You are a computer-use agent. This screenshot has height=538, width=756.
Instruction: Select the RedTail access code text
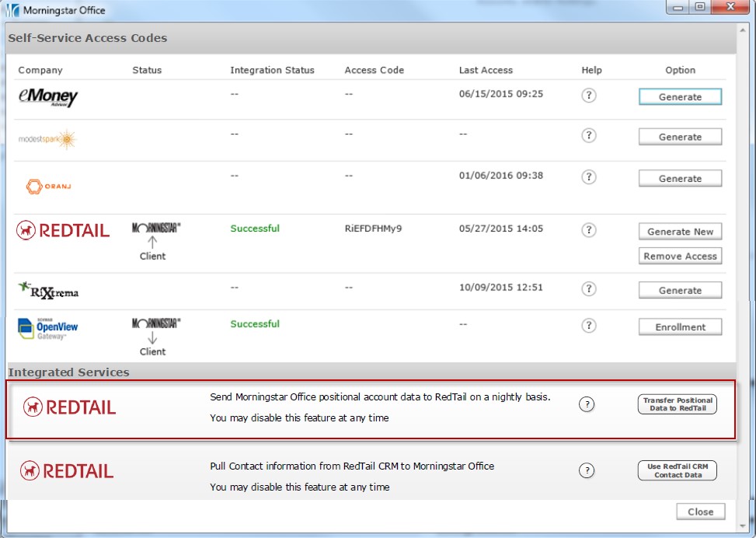[x=373, y=229]
